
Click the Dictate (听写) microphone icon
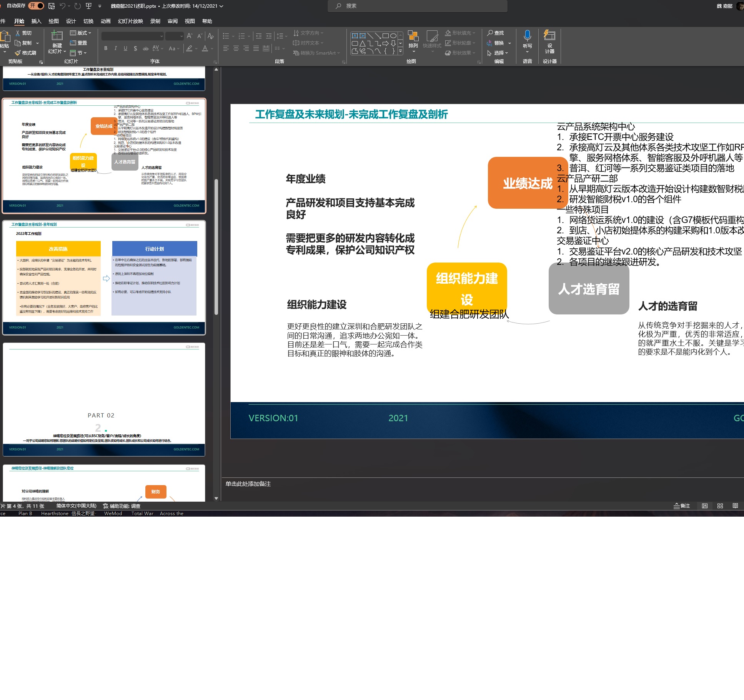(527, 36)
